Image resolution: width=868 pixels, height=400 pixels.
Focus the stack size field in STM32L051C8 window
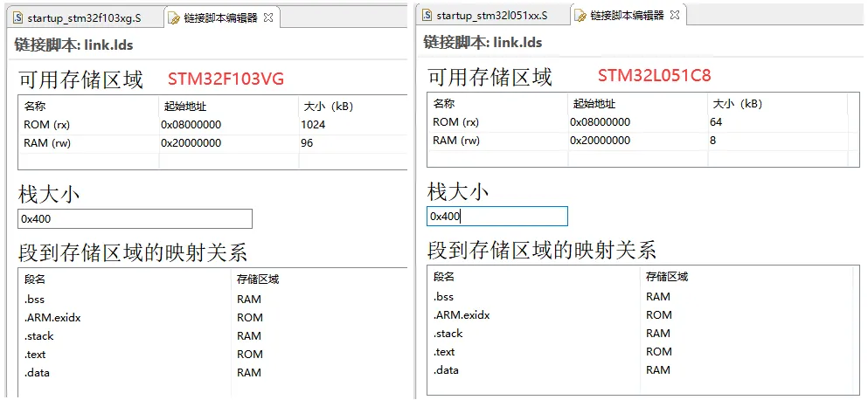(497, 217)
